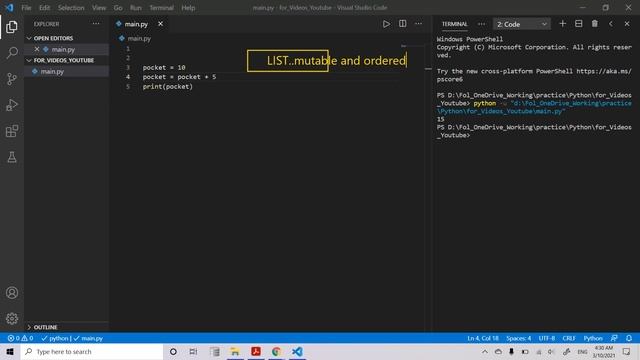Close the terminal panel
The width and height of the screenshot is (640, 360).
point(627,24)
